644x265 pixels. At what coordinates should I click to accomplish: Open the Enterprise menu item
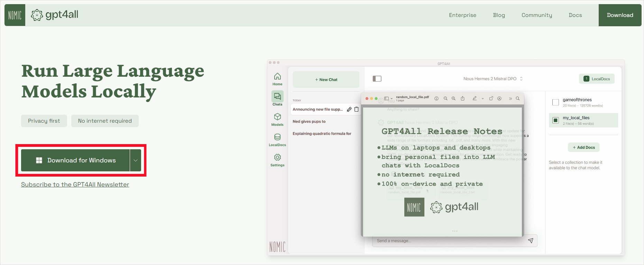462,15
